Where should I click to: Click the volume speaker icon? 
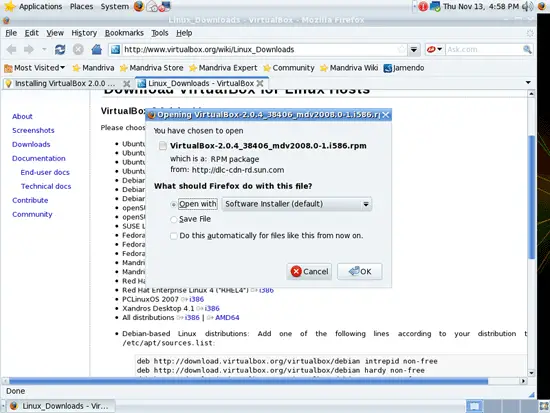(x=527, y=6)
